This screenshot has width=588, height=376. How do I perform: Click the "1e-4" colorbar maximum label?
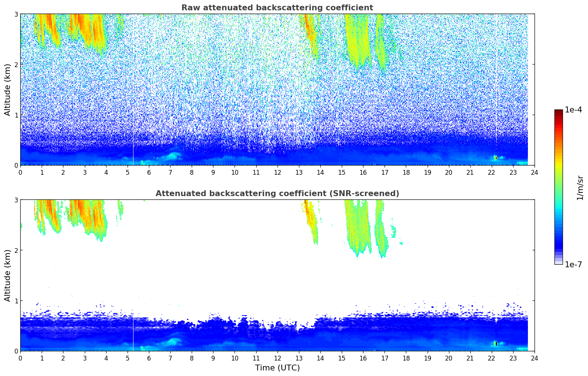573,110
